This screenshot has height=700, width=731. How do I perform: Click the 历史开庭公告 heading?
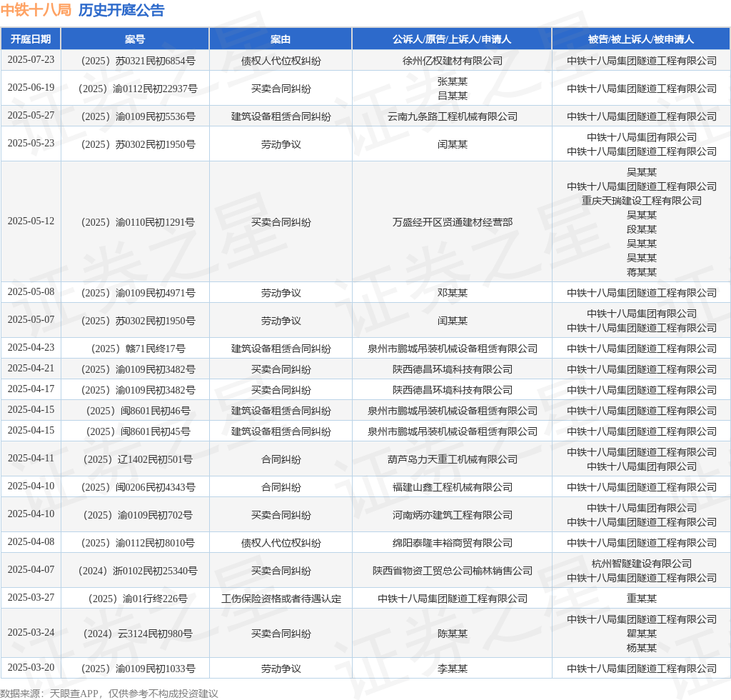[x=121, y=10]
